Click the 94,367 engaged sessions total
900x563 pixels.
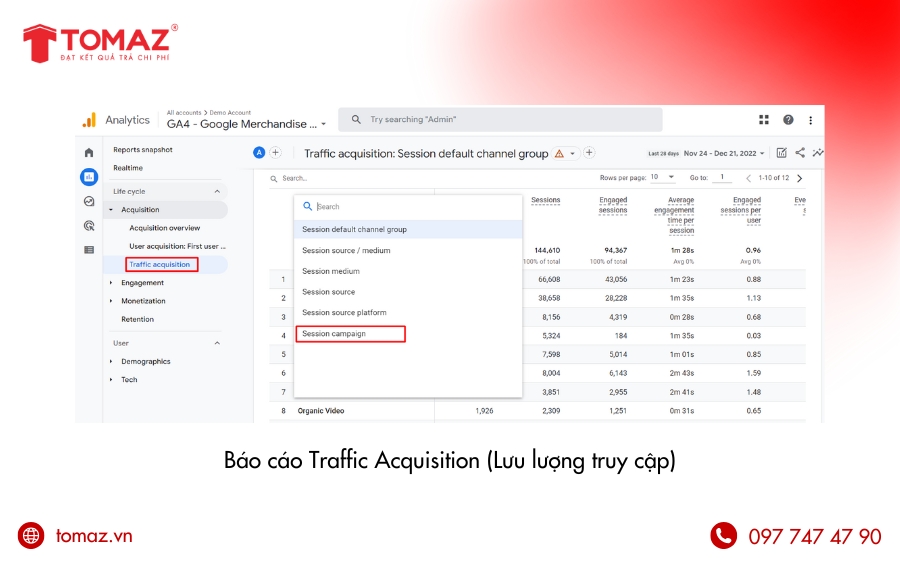615,251
